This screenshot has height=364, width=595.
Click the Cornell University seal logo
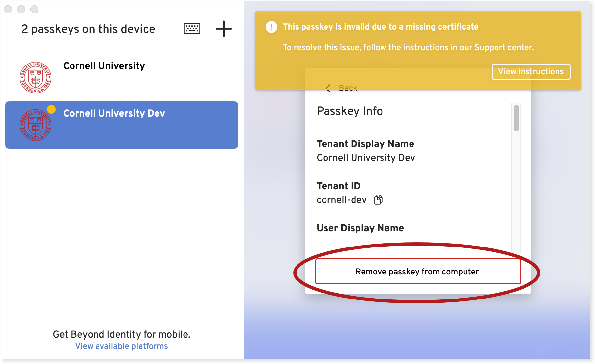(36, 78)
